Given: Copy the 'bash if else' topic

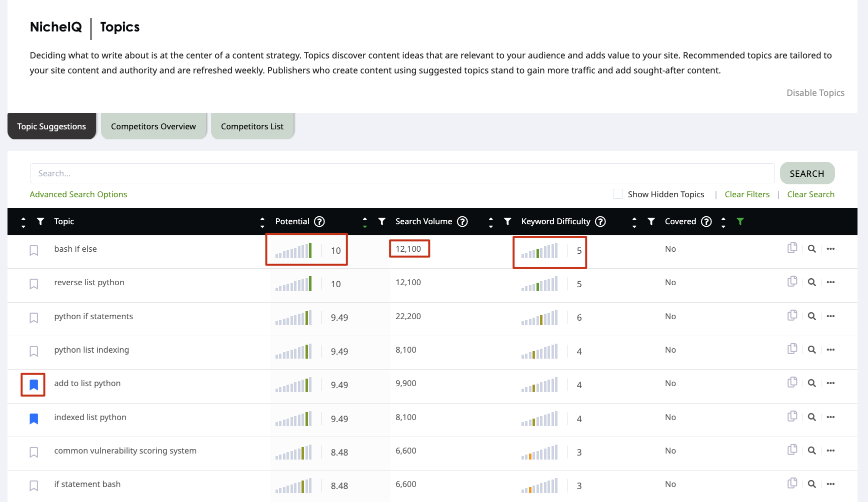Looking at the screenshot, I should coord(792,248).
